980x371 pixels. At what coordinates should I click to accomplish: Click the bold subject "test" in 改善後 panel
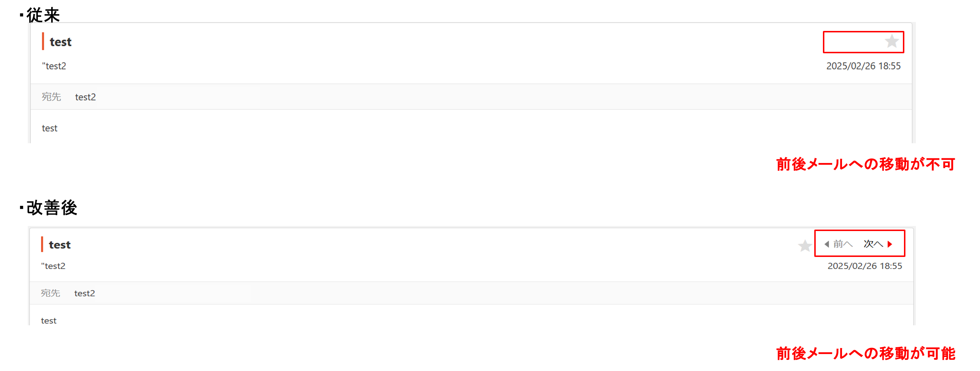coord(60,245)
